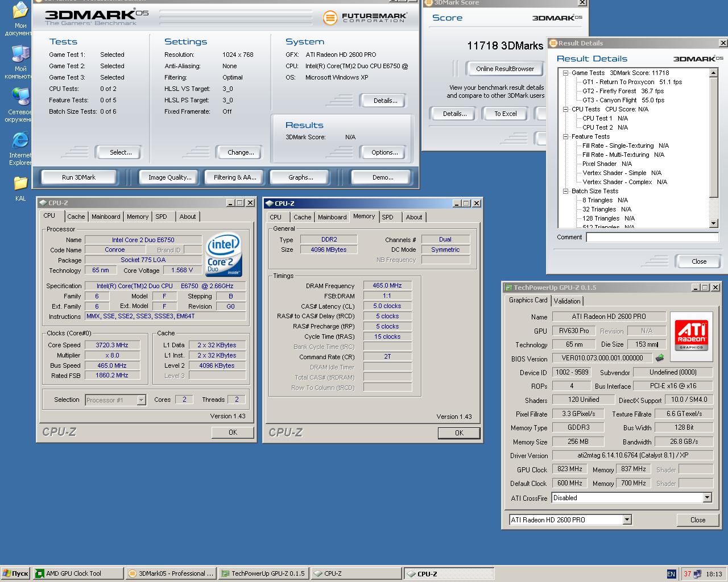Collapse the CPU Tests tree node
This screenshot has width=728, height=582.
click(566, 109)
